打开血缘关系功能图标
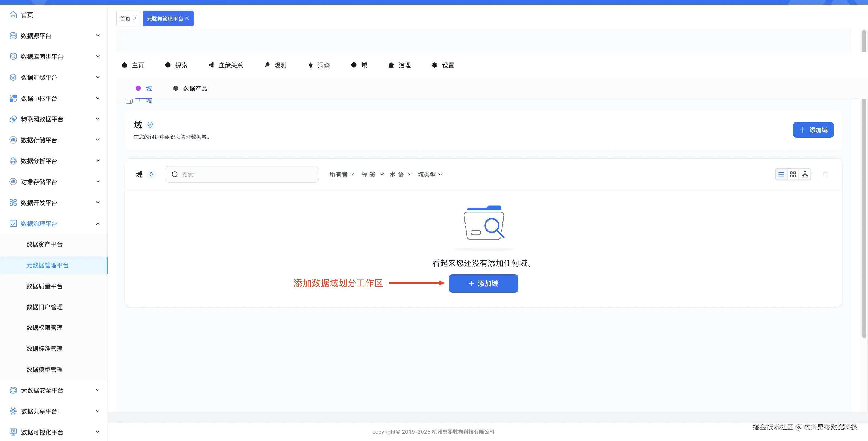The width and height of the screenshot is (868, 441). point(211,65)
